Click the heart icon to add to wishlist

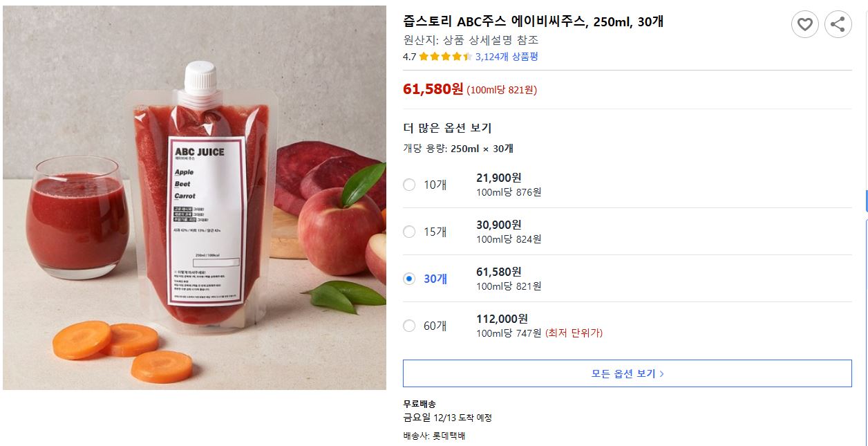[804, 24]
